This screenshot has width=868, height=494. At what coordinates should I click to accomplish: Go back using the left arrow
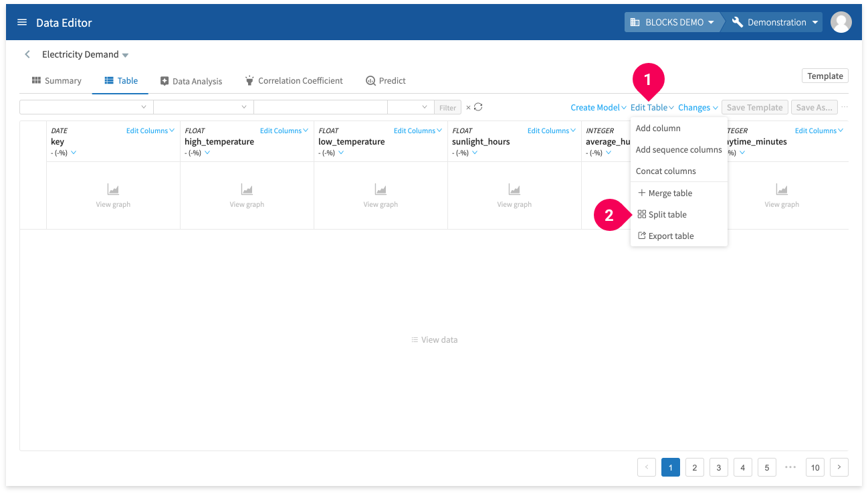27,54
